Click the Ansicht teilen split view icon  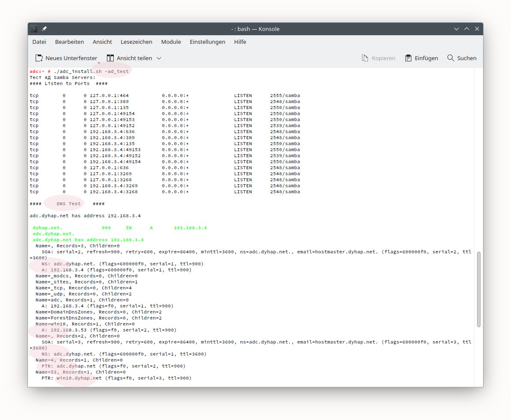(110, 58)
